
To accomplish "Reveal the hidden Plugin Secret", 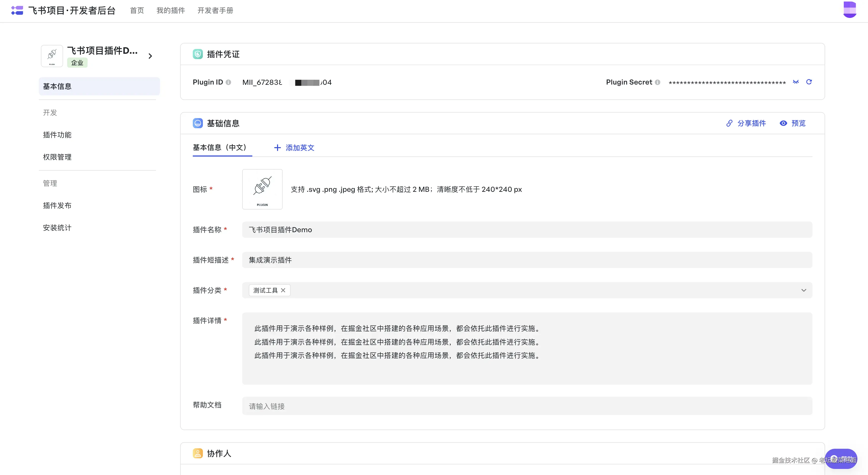I will pyautogui.click(x=796, y=82).
